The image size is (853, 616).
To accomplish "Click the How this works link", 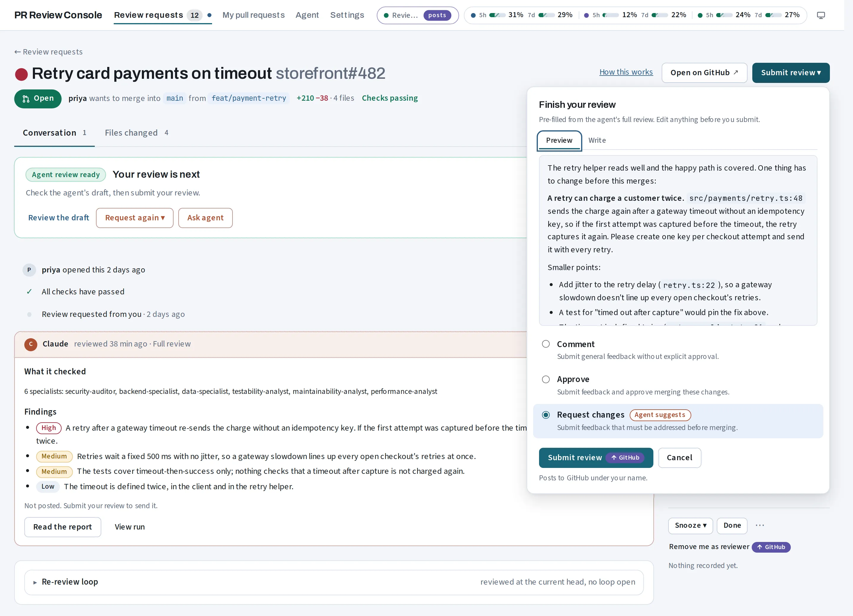I will tap(626, 72).
